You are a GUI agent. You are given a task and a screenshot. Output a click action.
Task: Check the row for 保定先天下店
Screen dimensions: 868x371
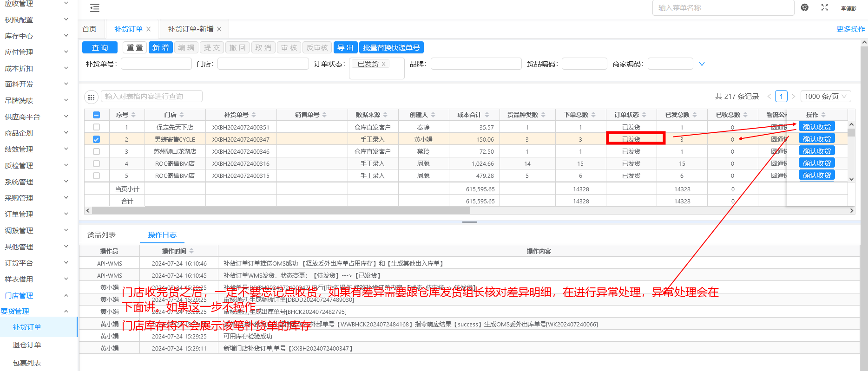click(x=96, y=127)
